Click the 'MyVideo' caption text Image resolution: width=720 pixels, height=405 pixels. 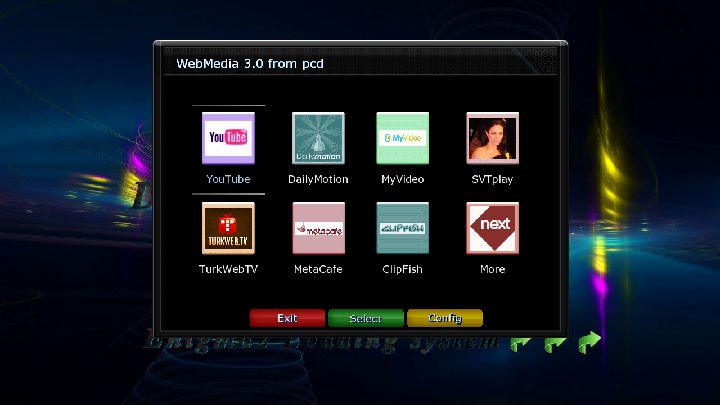403,180
